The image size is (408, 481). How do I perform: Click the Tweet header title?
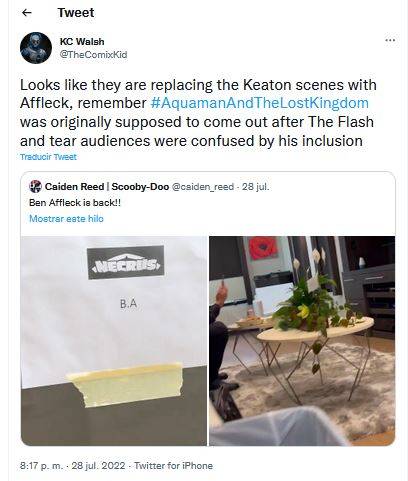[x=76, y=13]
